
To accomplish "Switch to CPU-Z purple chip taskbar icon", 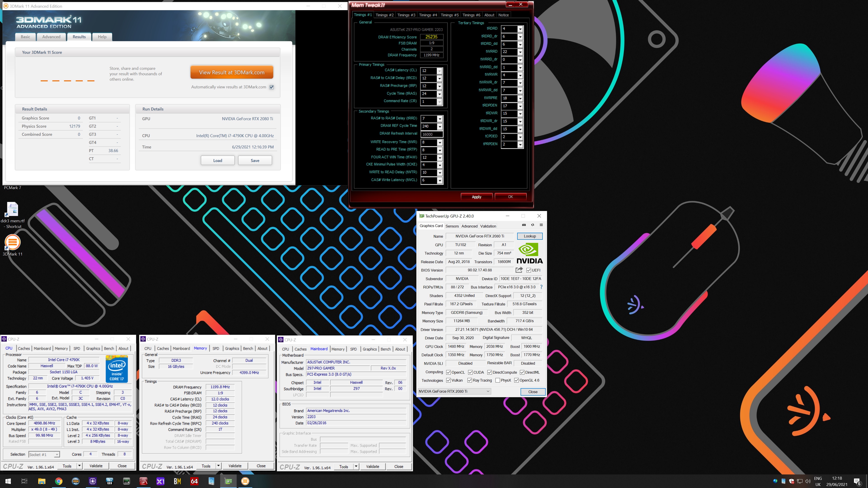I will click(93, 481).
